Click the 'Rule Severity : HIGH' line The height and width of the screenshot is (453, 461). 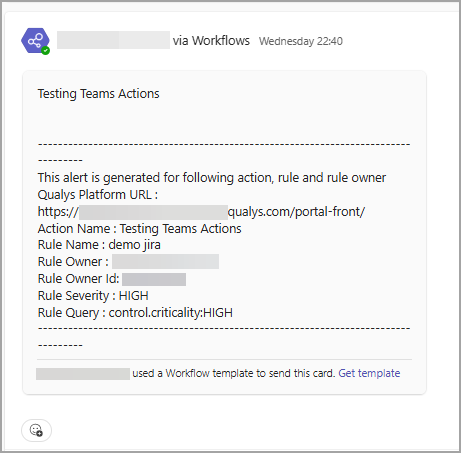click(x=93, y=296)
